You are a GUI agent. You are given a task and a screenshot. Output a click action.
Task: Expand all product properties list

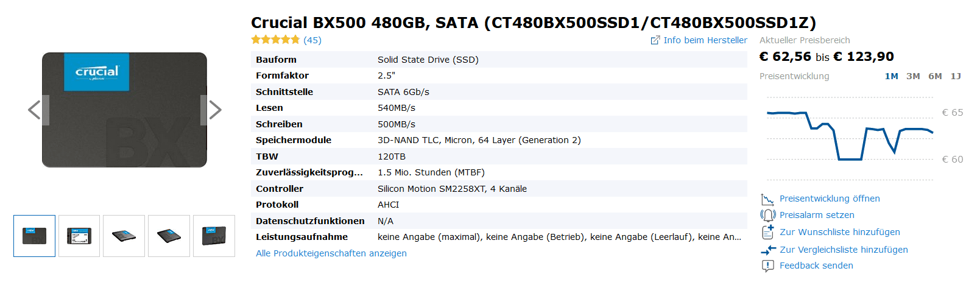(x=331, y=253)
